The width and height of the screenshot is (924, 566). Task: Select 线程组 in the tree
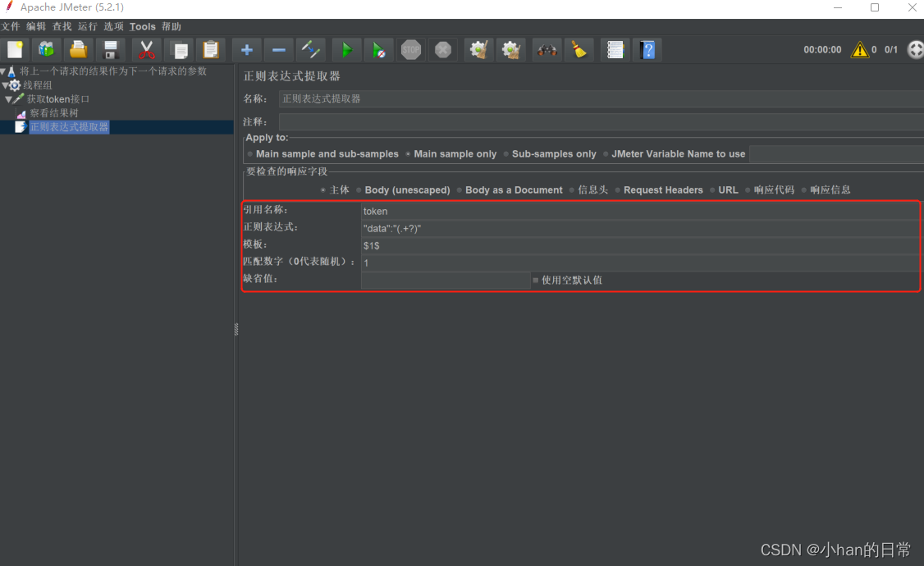tap(37, 85)
